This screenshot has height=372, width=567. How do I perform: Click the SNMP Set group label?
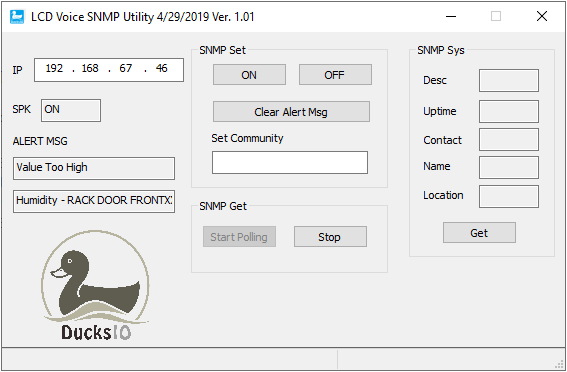222,50
